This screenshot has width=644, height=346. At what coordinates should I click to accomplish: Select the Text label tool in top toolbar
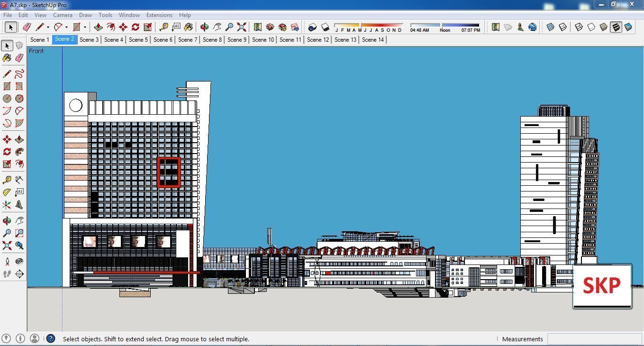click(x=176, y=27)
